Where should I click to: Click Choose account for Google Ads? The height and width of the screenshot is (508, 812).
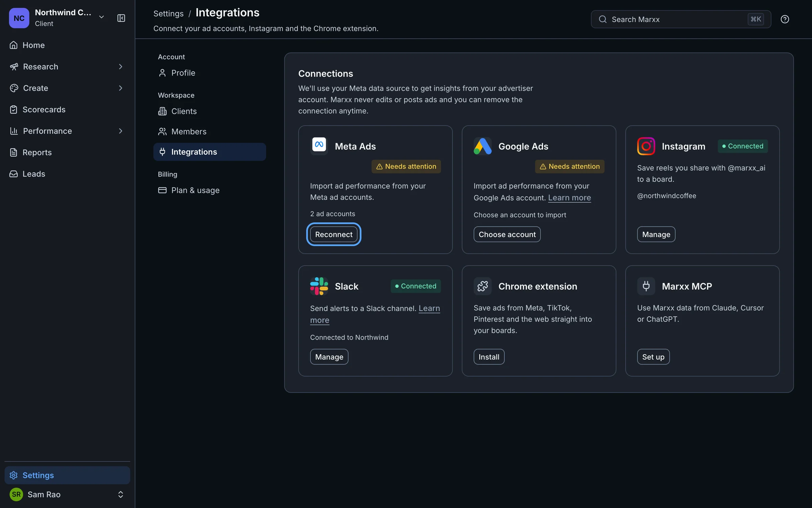[507, 234]
